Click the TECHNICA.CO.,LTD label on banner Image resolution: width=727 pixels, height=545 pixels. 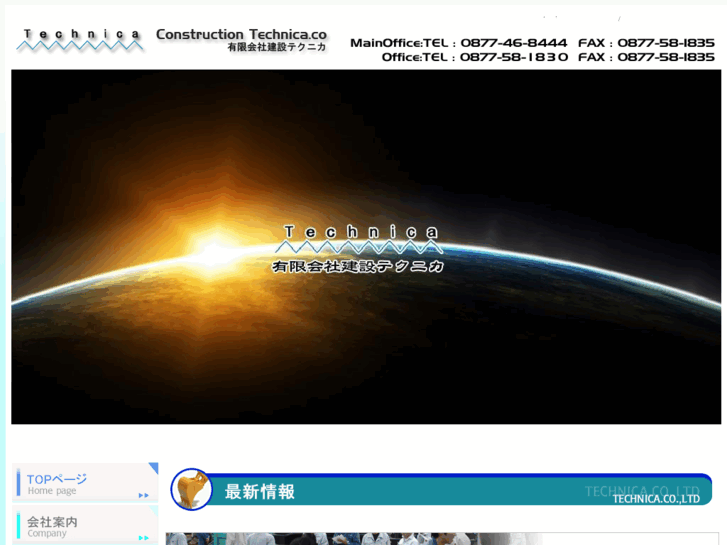656,499
